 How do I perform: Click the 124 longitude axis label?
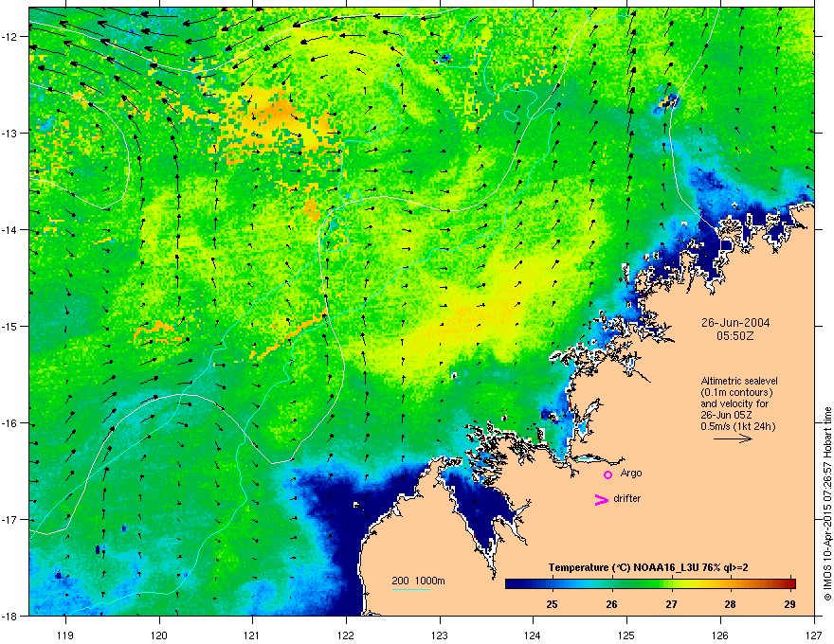(x=533, y=635)
